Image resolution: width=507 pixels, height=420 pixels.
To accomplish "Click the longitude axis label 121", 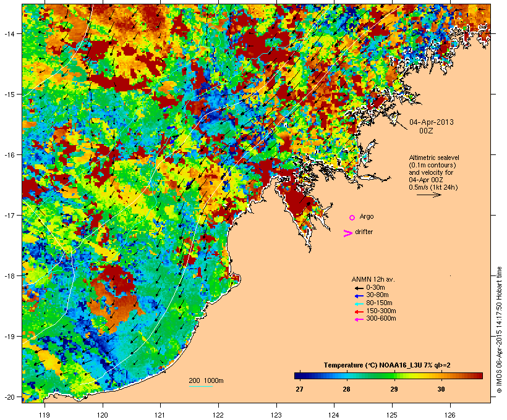I will 160,414.
